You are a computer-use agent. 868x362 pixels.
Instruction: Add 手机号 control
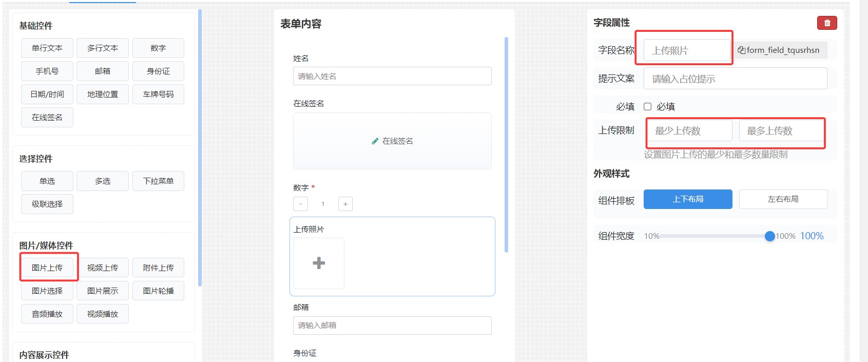point(47,71)
